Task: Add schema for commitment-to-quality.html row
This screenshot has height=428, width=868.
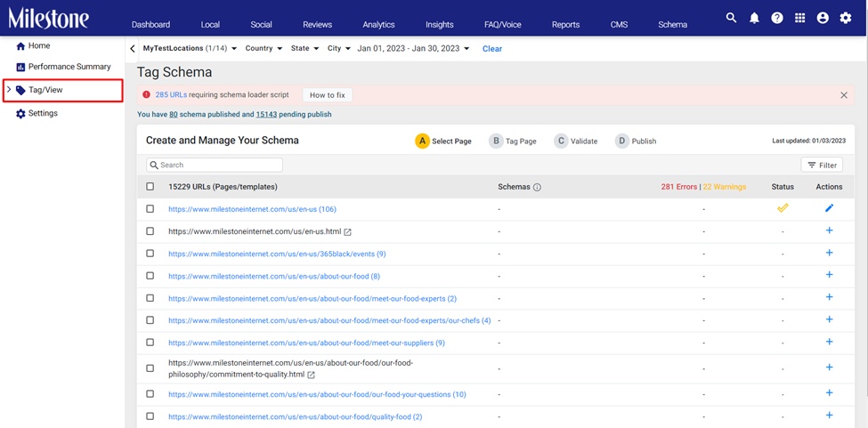Action: [829, 367]
